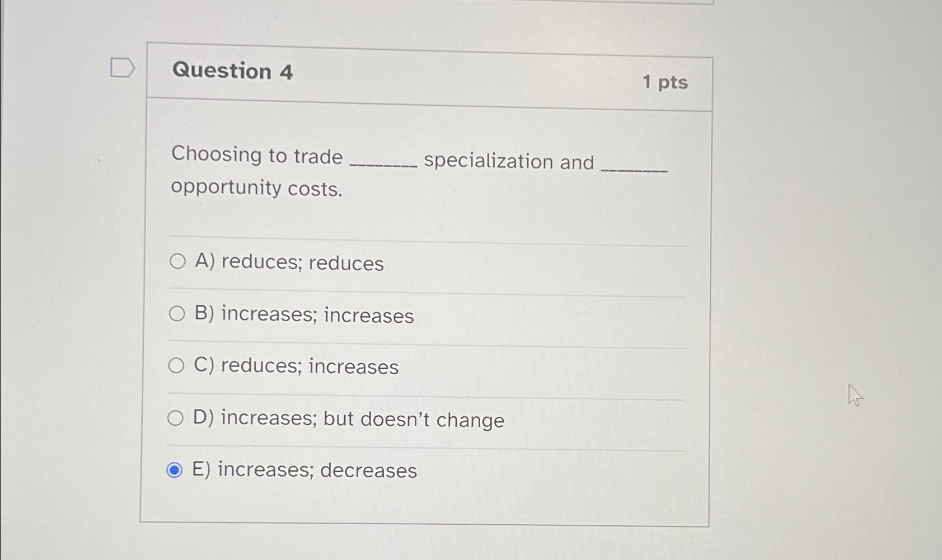Viewport: 942px width, 560px height.
Task: Click the radio circle beside option D
Action: point(177,417)
